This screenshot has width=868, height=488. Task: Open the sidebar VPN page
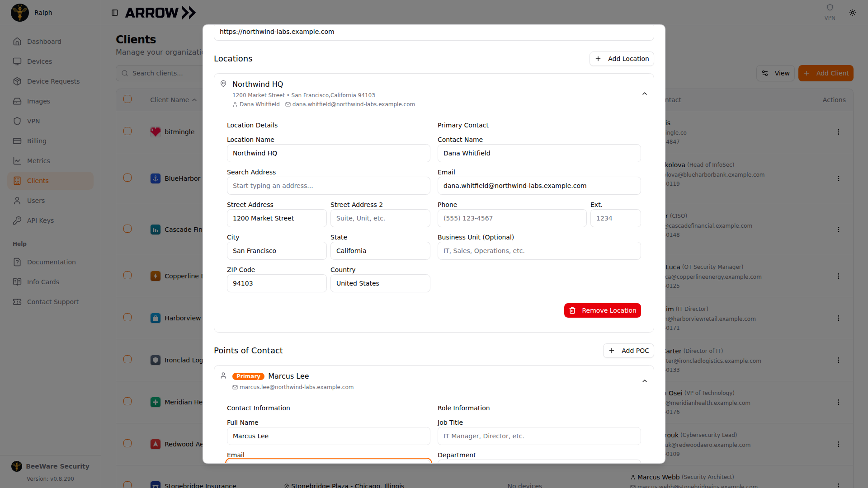tap(50, 121)
